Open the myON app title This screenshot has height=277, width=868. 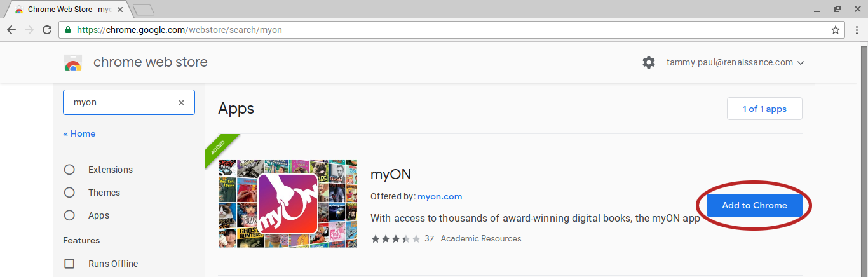coord(392,174)
